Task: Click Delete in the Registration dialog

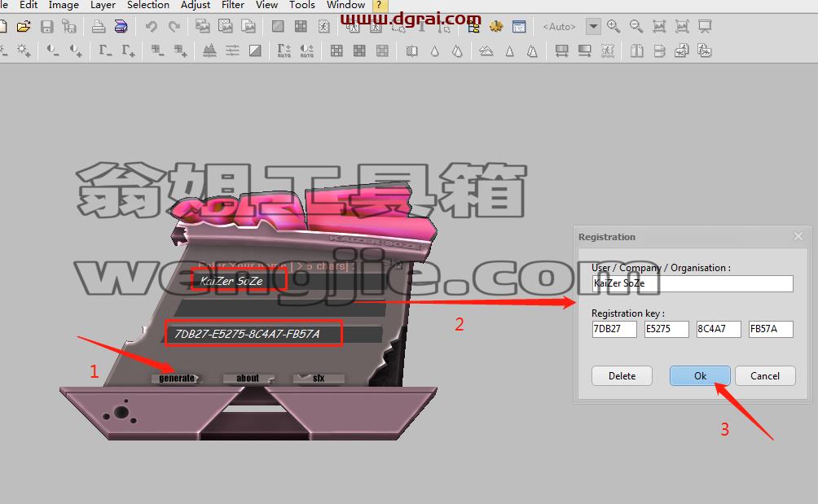Action: (x=622, y=376)
